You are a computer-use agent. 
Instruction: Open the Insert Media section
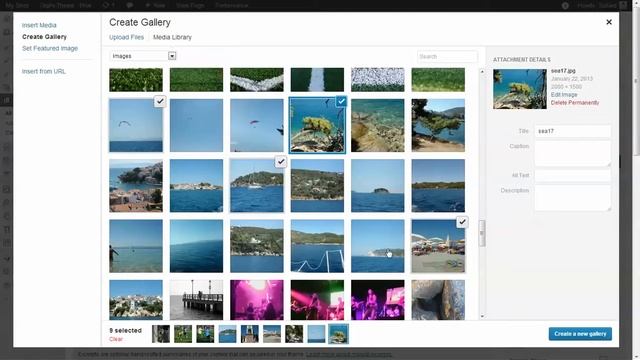pos(39,25)
